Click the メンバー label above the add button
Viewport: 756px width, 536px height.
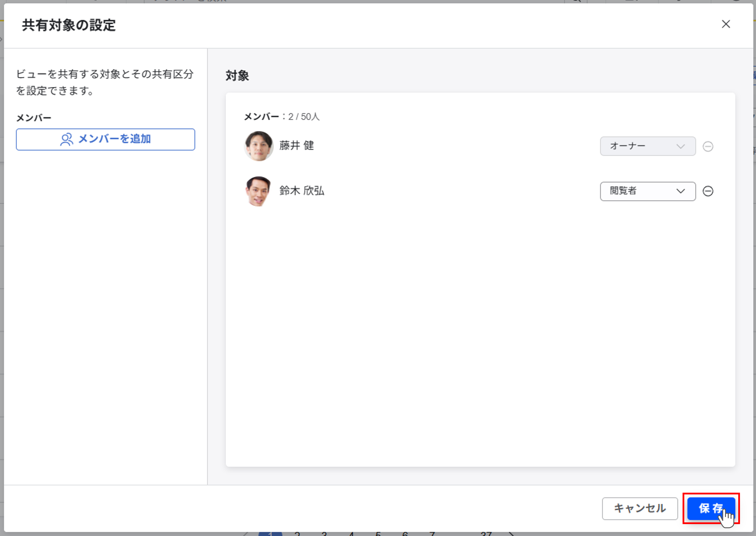coord(34,118)
